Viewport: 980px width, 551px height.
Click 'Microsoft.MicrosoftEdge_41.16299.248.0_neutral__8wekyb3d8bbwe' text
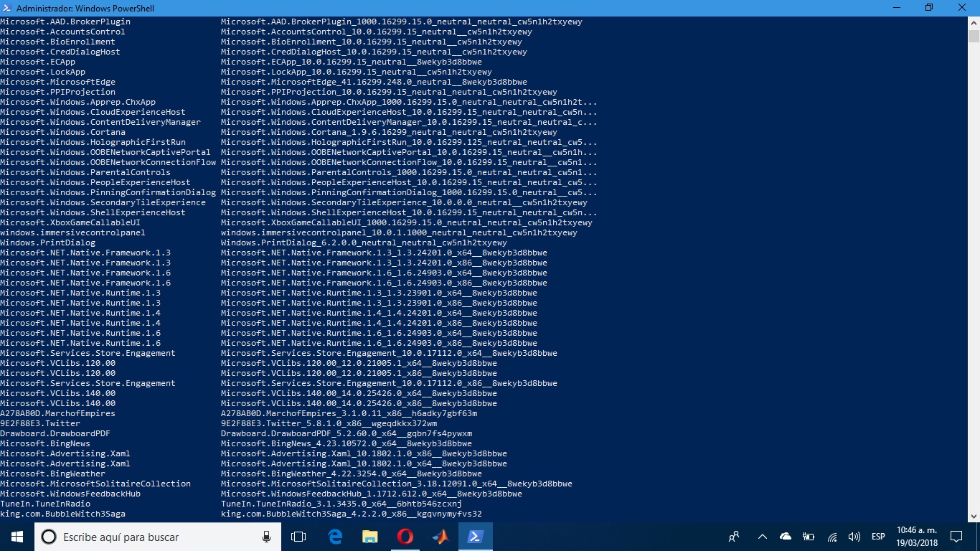pyautogui.click(x=374, y=82)
